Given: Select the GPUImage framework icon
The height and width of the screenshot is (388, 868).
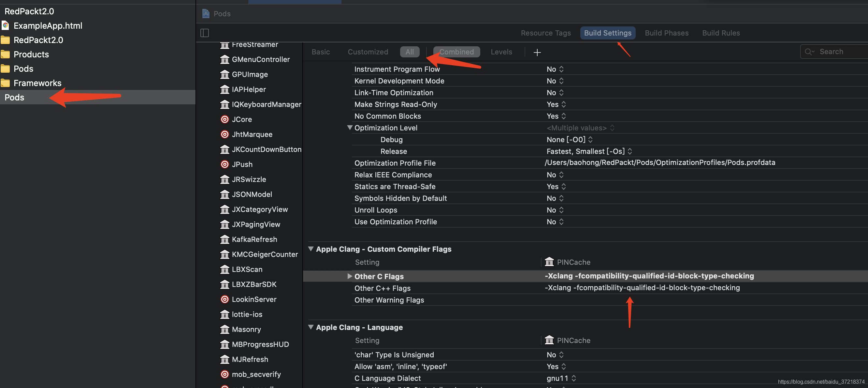Looking at the screenshot, I should [224, 74].
